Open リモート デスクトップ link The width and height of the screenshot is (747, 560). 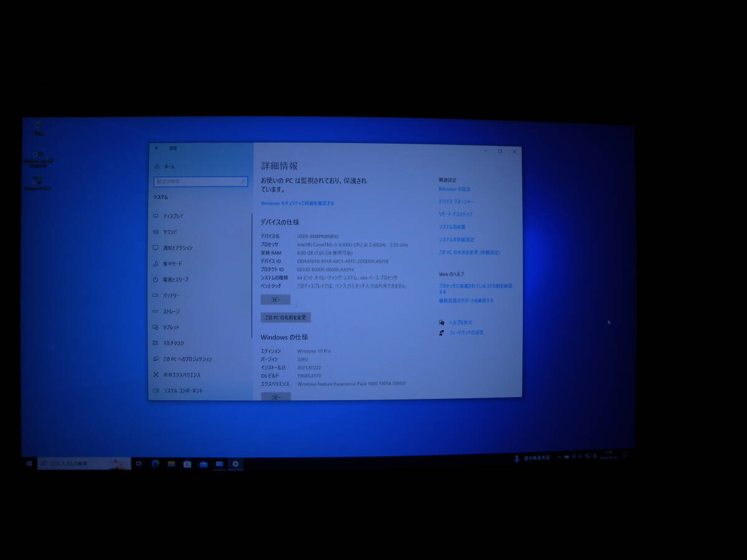click(x=455, y=214)
